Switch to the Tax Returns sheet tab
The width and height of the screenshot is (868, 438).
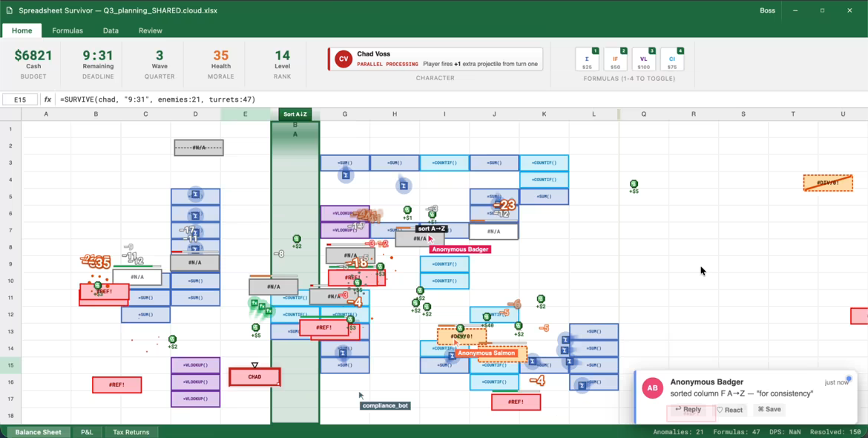click(131, 432)
